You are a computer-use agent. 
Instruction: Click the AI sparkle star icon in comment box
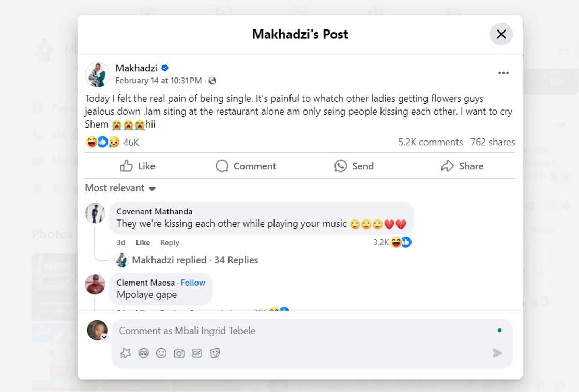(x=126, y=353)
